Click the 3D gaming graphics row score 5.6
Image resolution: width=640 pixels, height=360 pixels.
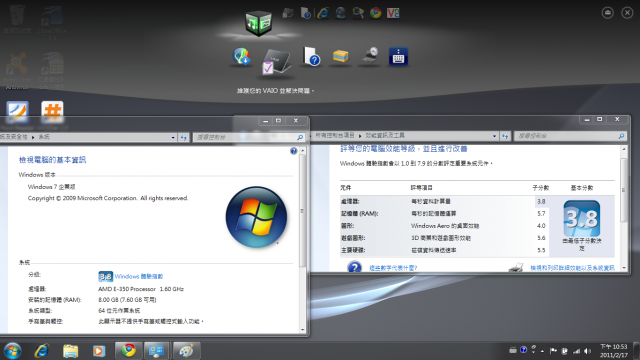541,238
